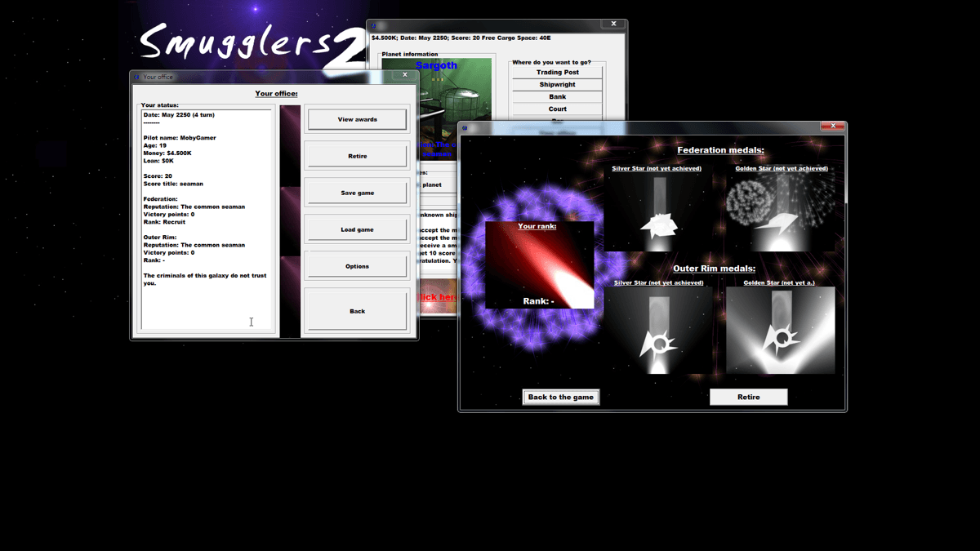980x551 pixels.
Task: Click 'Where do you want to go?' label
Action: (x=551, y=62)
